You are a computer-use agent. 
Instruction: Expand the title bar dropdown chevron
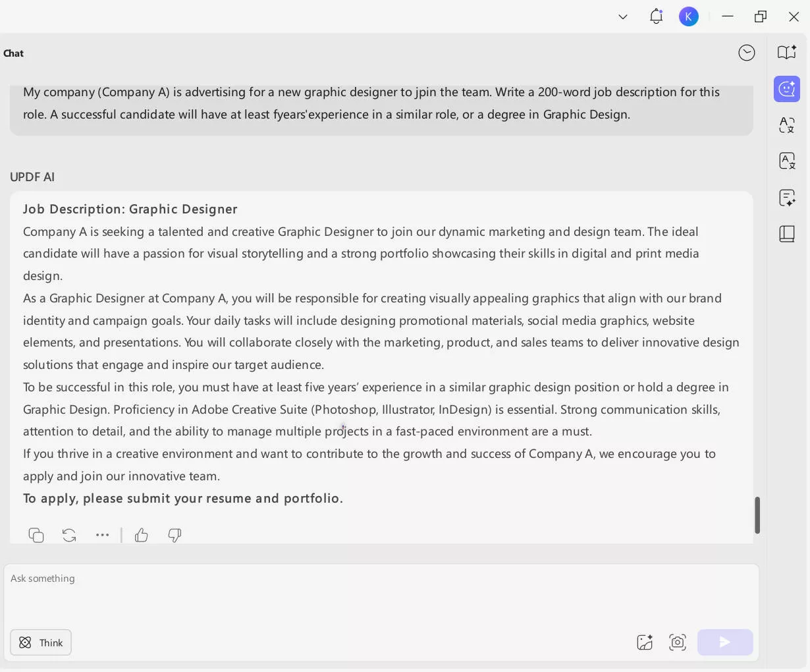point(623,17)
